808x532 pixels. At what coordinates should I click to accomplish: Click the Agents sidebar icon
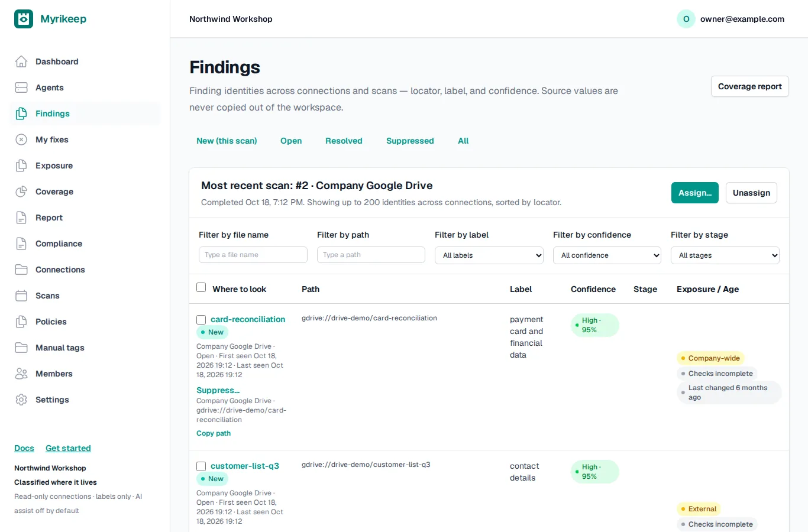[x=21, y=87]
